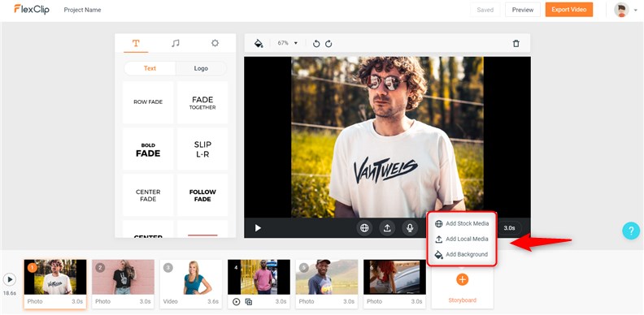Play the whole storyboard timeline
644x315 pixels.
pos(10,280)
